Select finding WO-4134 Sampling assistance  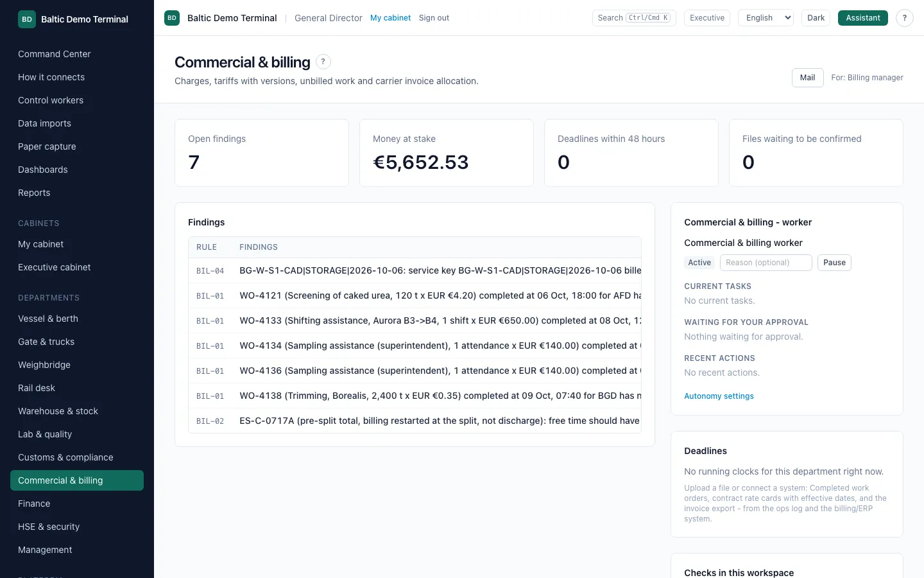coord(415,346)
